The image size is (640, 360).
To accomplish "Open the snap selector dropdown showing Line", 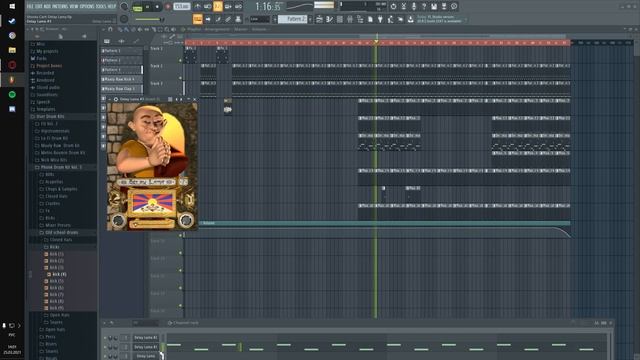I will pyautogui.click(x=260, y=19).
